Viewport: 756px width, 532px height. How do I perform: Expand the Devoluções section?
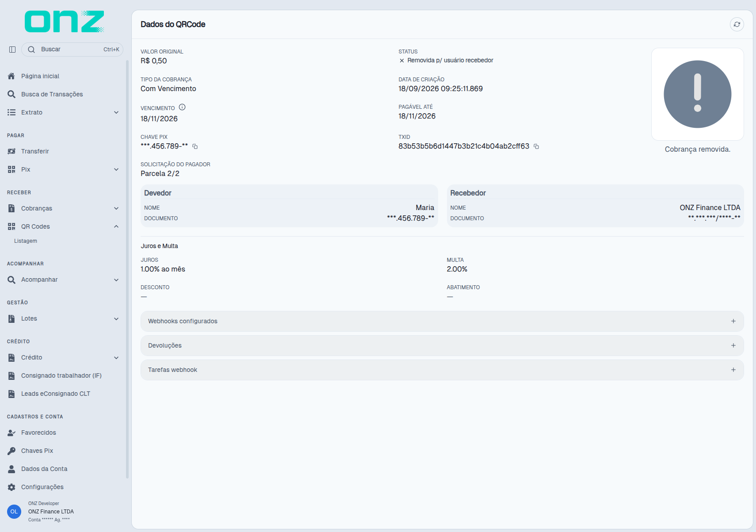coord(442,345)
